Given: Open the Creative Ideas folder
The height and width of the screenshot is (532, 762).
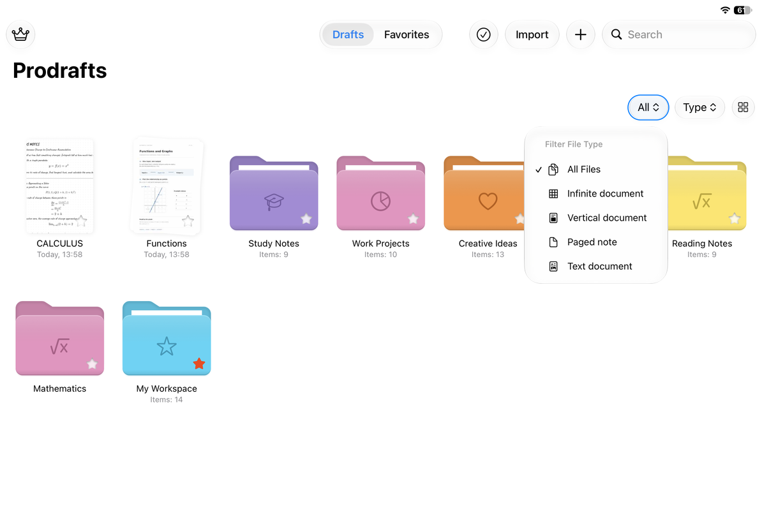Looking at the screenshot, I should 484,193.
